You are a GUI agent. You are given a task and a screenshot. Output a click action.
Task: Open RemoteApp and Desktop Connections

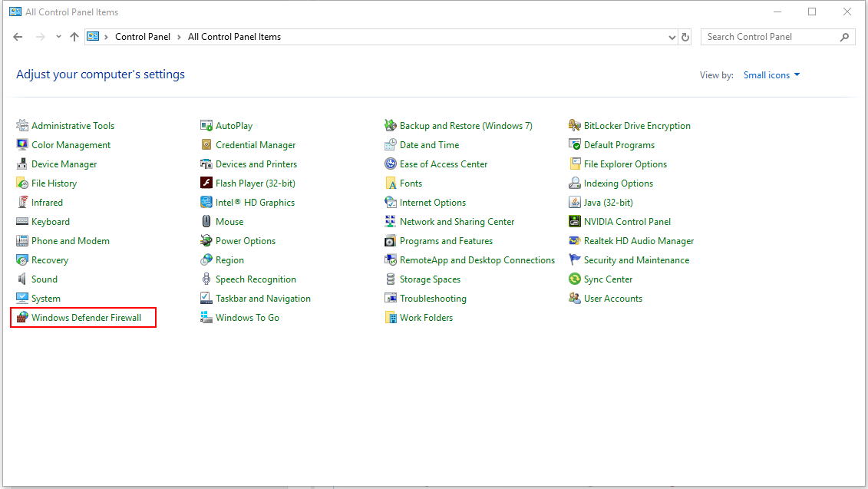pyautogui.click(x=477, y=259)
